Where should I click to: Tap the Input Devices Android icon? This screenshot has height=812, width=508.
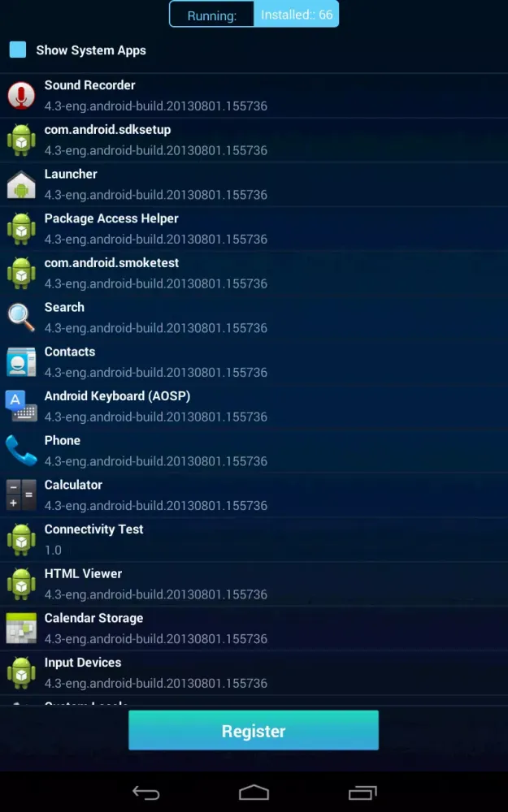[21, 672]
